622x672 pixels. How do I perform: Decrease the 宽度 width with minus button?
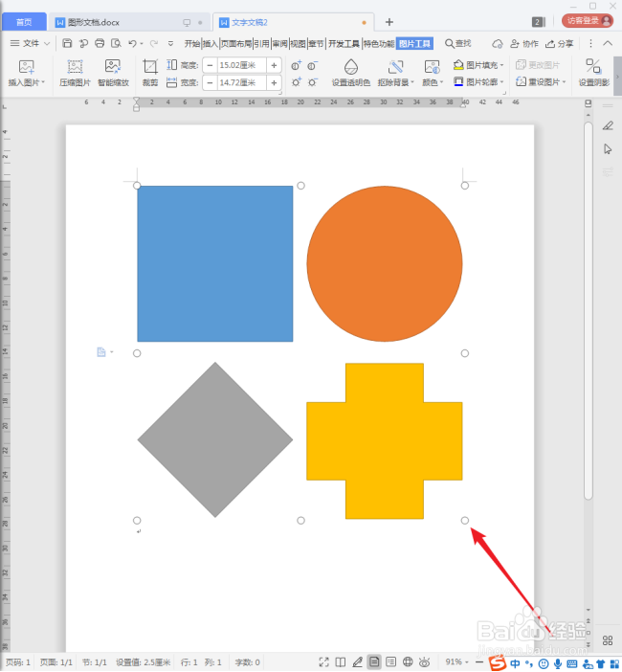click(210, 82)
